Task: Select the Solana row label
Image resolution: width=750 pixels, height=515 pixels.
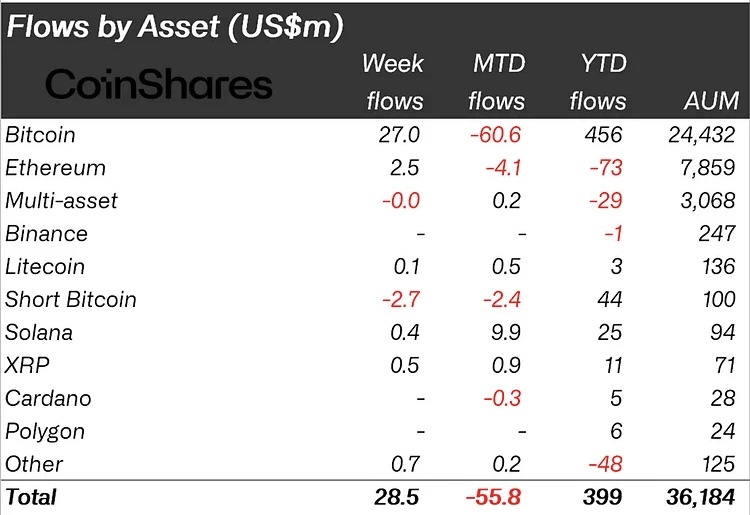Action: click(x=39, y=332)
